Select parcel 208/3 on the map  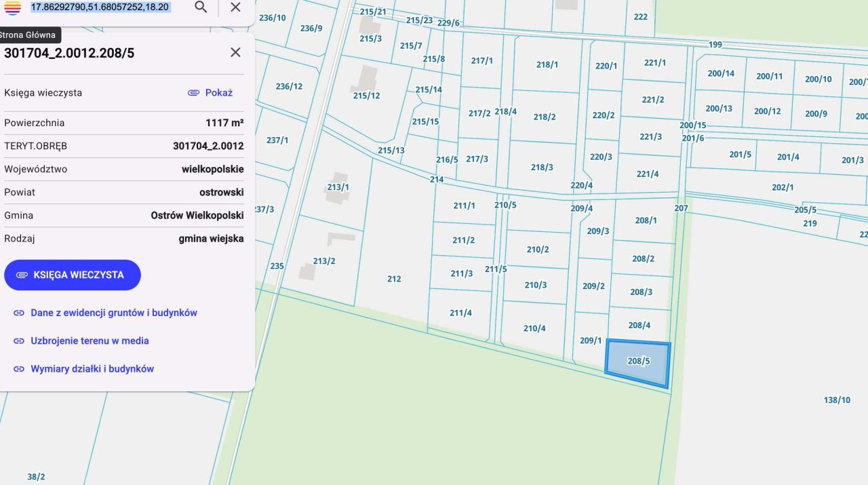click(x=642, y=292)
